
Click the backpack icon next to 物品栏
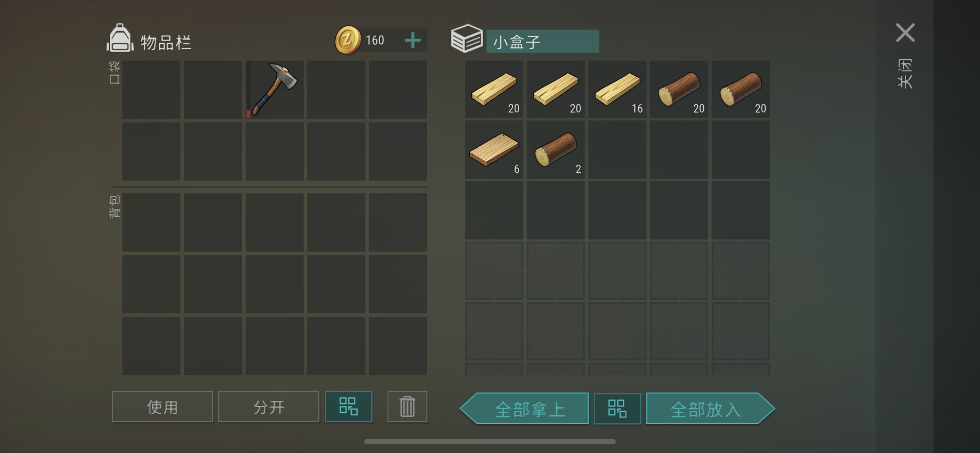[x=120, y=38]
